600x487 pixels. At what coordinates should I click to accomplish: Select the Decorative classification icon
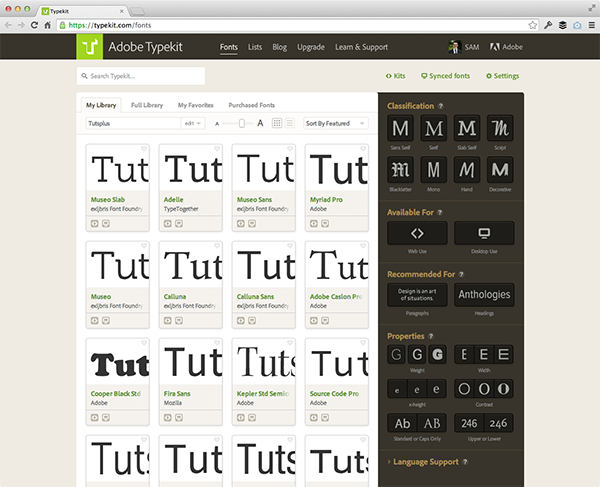500,169
